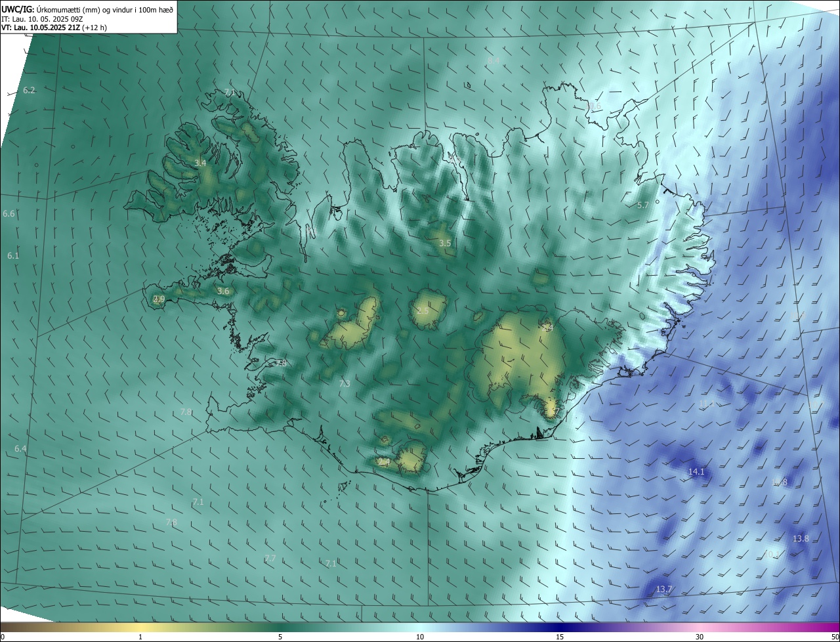Click the 7.7 value label in the ocean
Image resolution: width=840 pixels, height=642 pixels.
coord(270,558)
